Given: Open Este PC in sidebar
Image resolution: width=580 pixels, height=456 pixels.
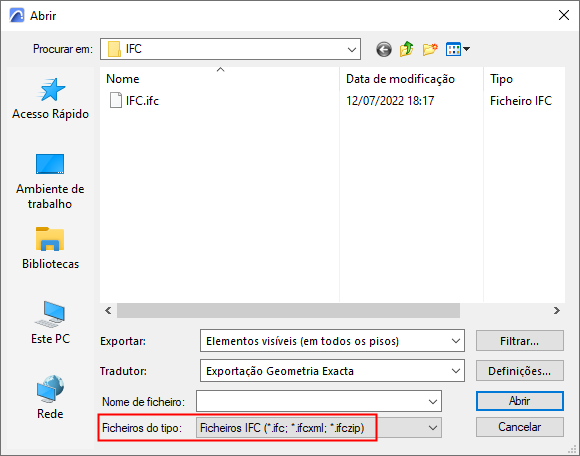Looking at the screenshot, I should (50, 323).
